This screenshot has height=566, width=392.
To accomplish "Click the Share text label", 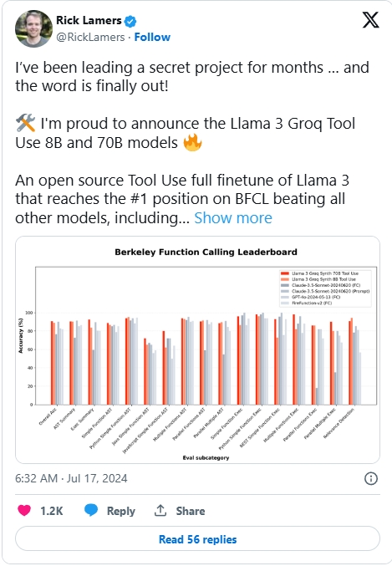I will [x=191, y=511].
